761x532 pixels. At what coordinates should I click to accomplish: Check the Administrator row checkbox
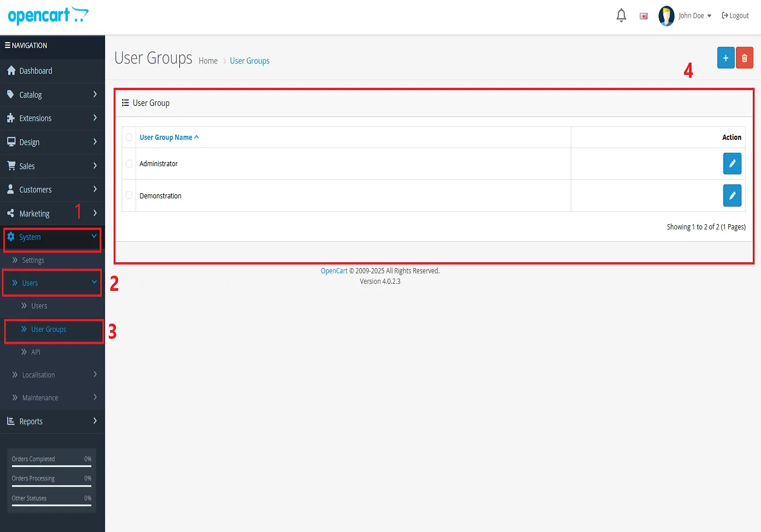[129, 164]
